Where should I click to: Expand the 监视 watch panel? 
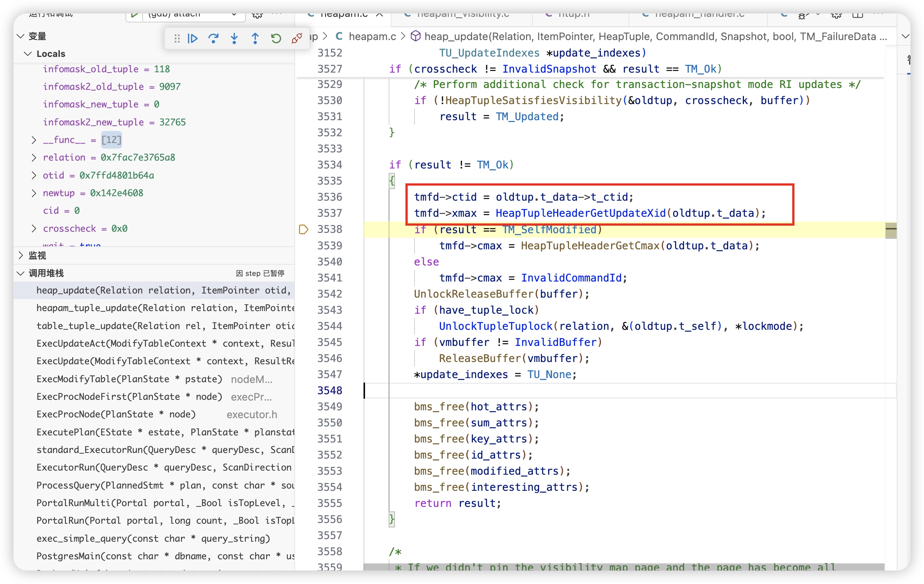point(21,256)
